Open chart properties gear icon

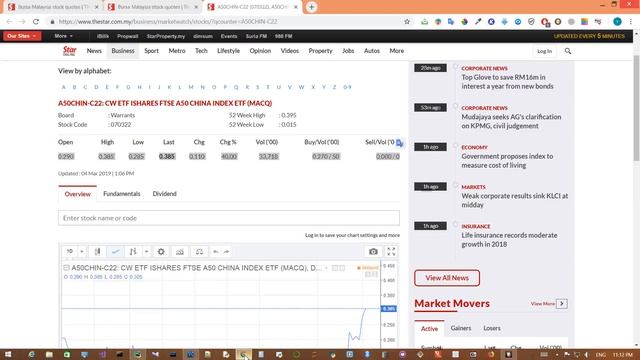click(x=161, y=252)
